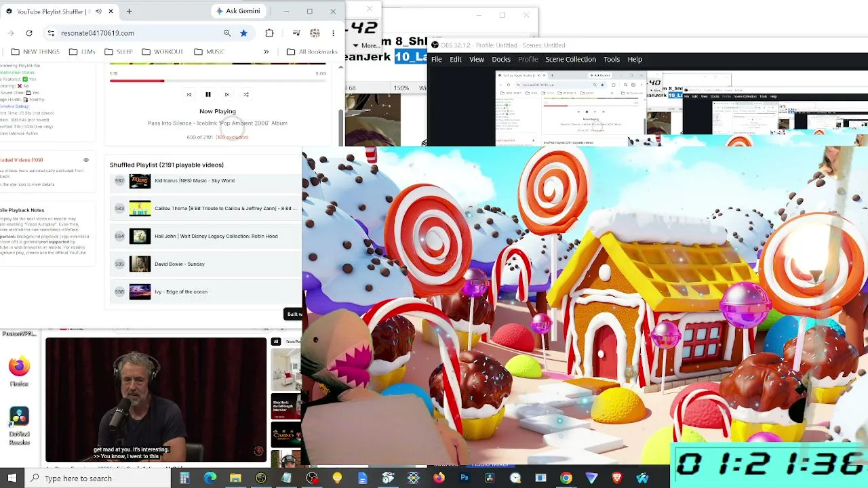Open Photoshop from taskbar
The width and height of the screenshot is (868, 488).
[465, 479]
